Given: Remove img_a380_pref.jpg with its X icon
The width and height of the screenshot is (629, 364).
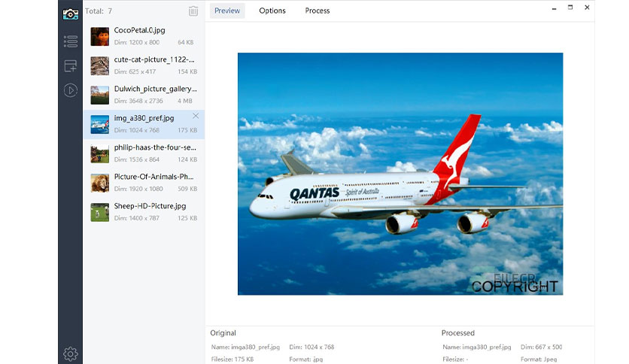Looking at the screenshot, I should tap(196, 116).
